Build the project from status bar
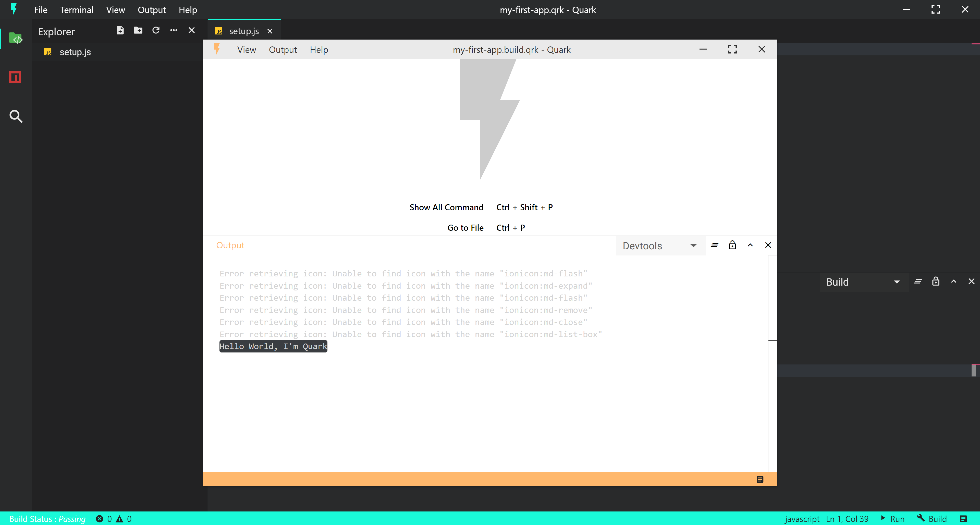Viewport: 980px width, 525px height. click(x=932, y=519)
